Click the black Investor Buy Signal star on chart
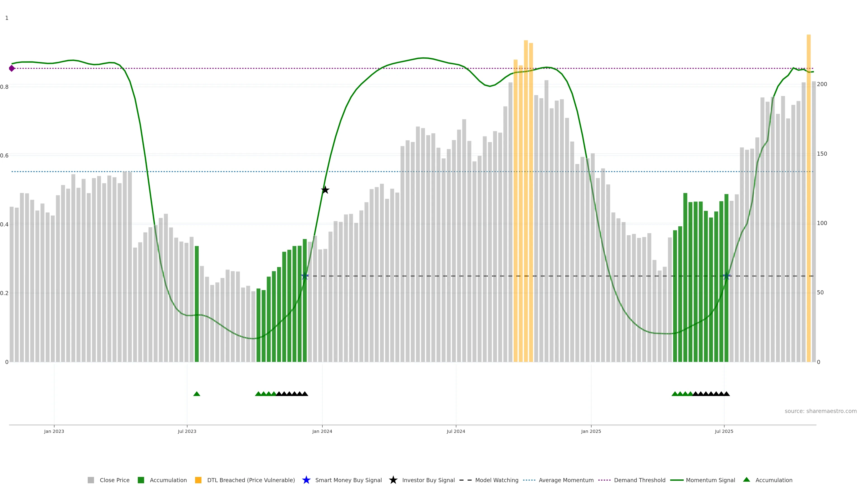Viewport: 868px width, 488px height. [x=325, y=190]
